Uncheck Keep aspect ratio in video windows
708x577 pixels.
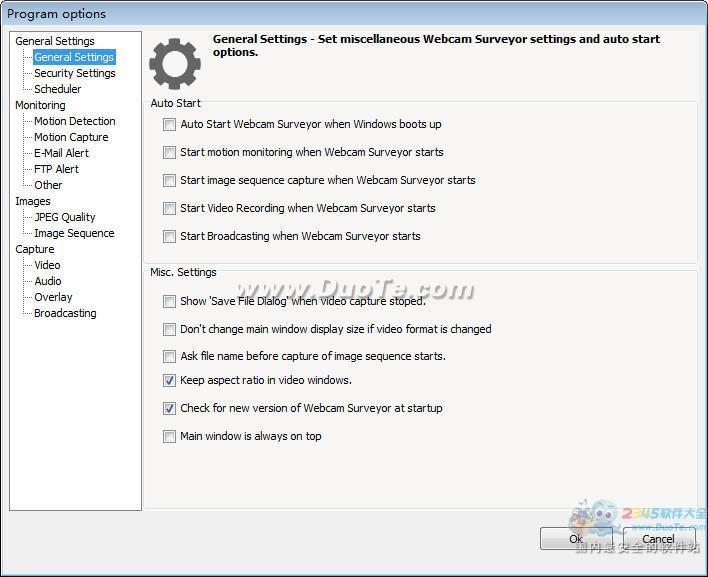(169, 381)
